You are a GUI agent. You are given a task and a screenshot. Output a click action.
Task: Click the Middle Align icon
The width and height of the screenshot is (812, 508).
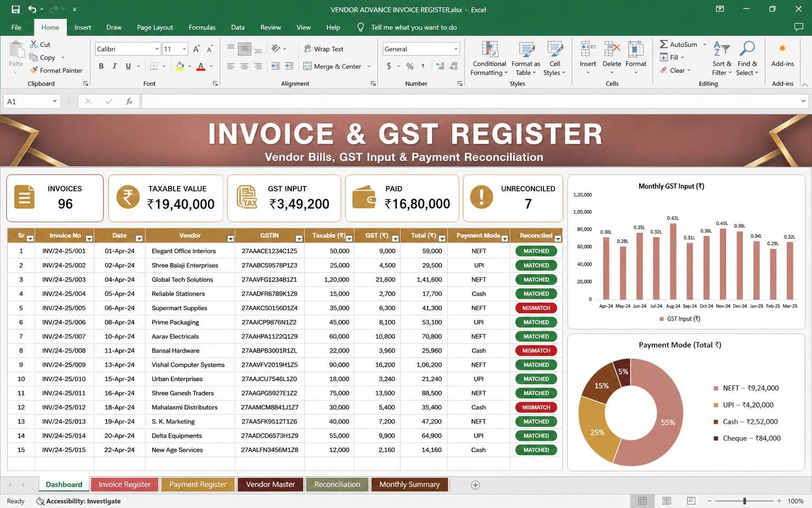pos(244,49)
